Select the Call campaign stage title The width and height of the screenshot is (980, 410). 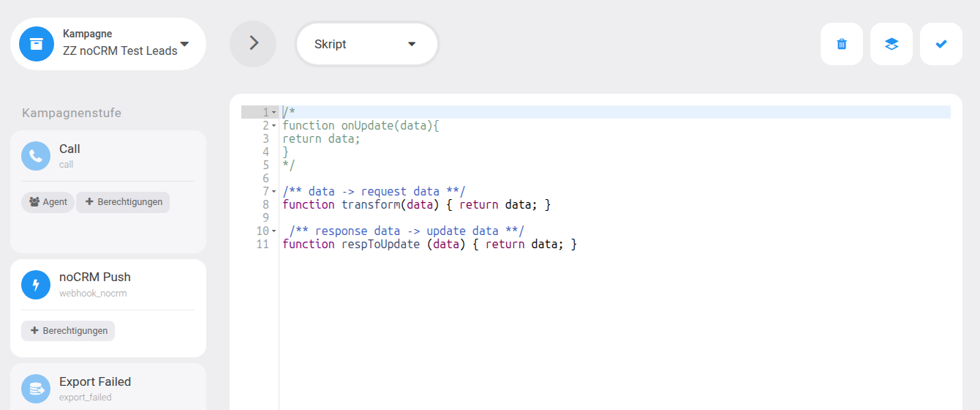(69, 149)
